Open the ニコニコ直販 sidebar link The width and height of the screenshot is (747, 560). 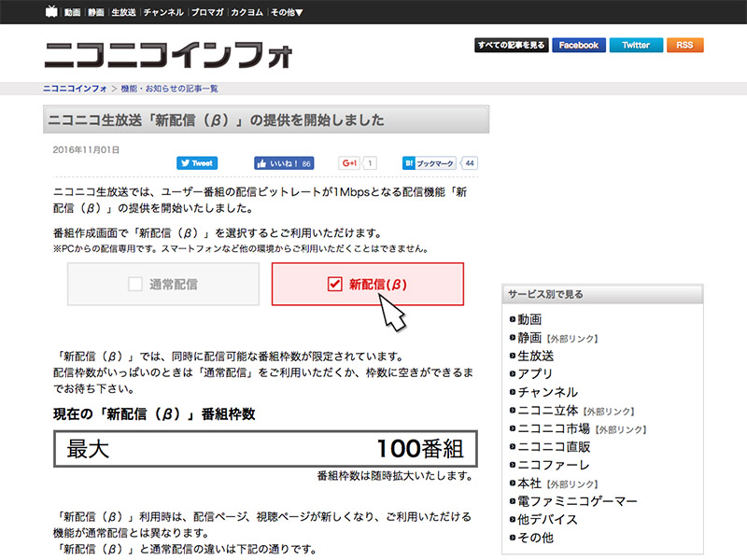tap(554, 447)
